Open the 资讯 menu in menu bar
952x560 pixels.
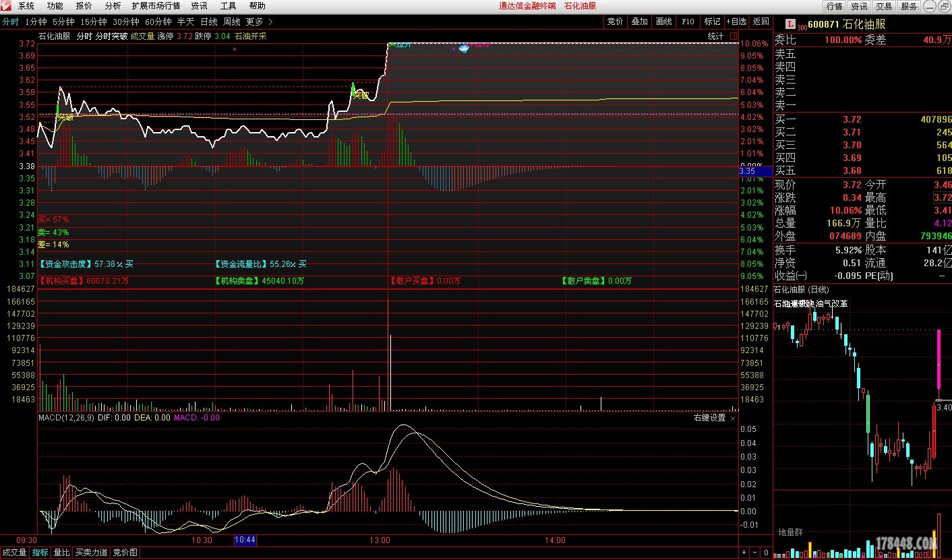199,5
